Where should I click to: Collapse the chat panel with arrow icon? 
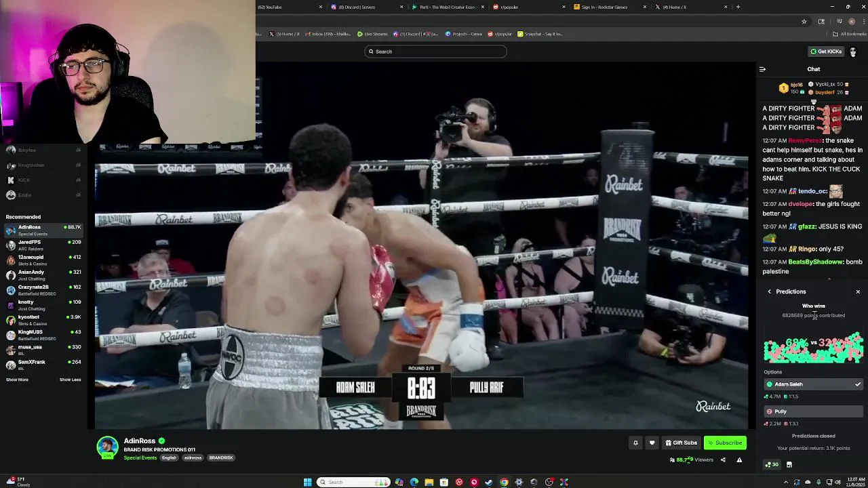762,69
